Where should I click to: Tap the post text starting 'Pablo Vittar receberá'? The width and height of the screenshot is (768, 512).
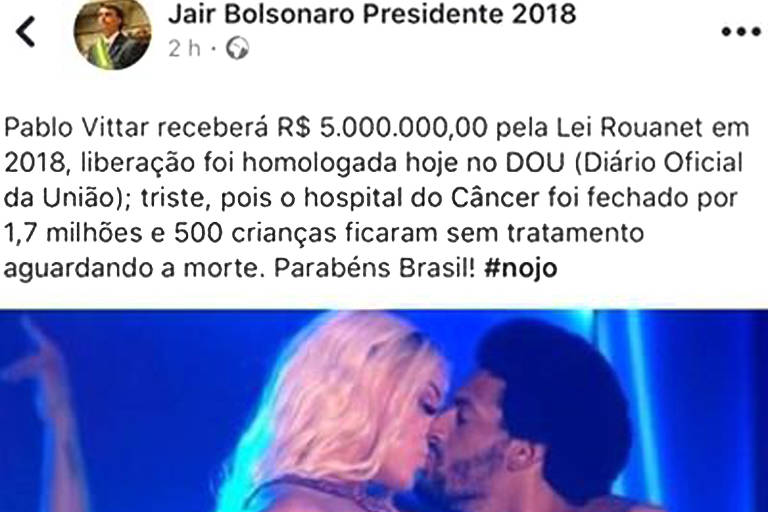point(377,198)
